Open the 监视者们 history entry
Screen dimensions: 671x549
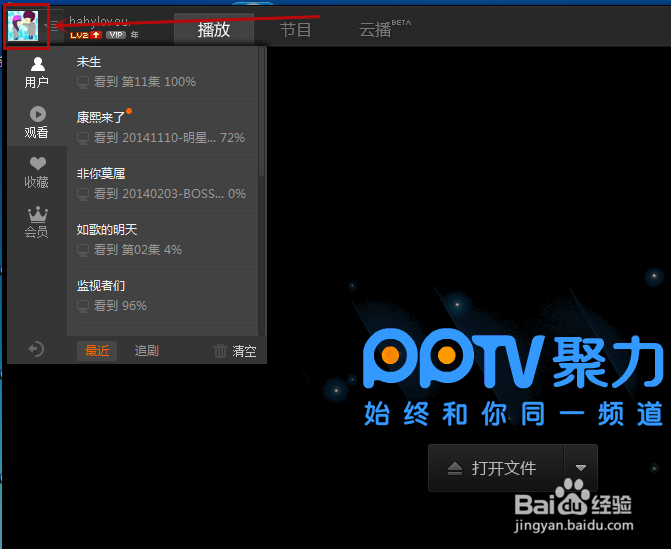pos(166,298)
